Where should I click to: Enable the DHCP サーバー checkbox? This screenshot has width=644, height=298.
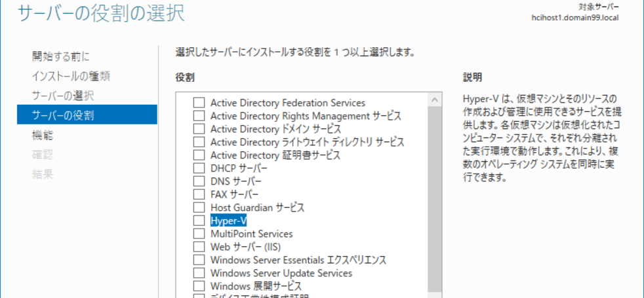click(199, 168)
